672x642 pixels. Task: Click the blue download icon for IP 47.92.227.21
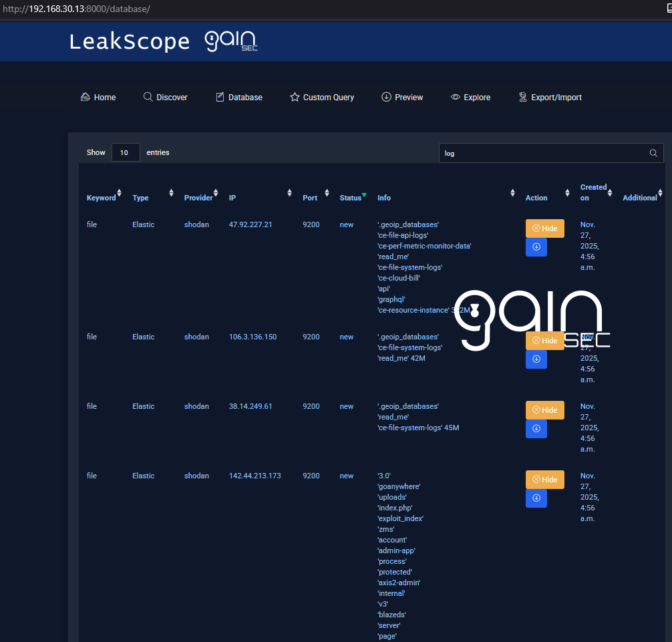point(536,247)
